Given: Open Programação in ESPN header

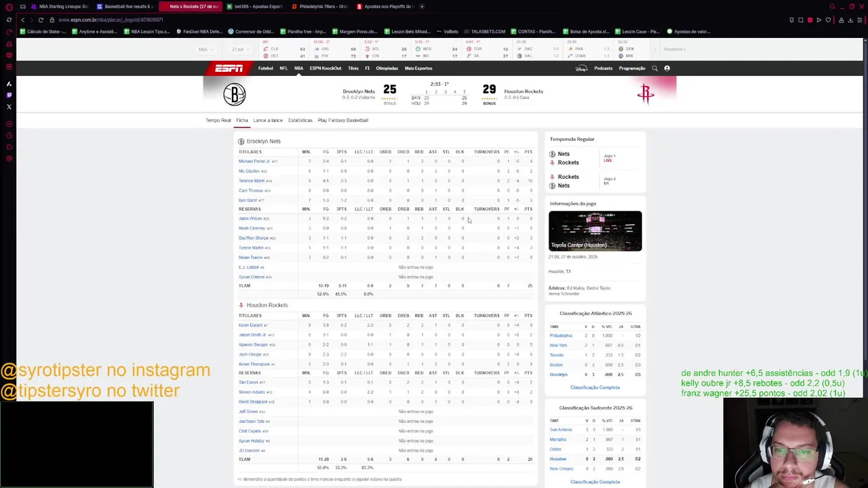Looking at the screenshot, I should tap(632, 68).
